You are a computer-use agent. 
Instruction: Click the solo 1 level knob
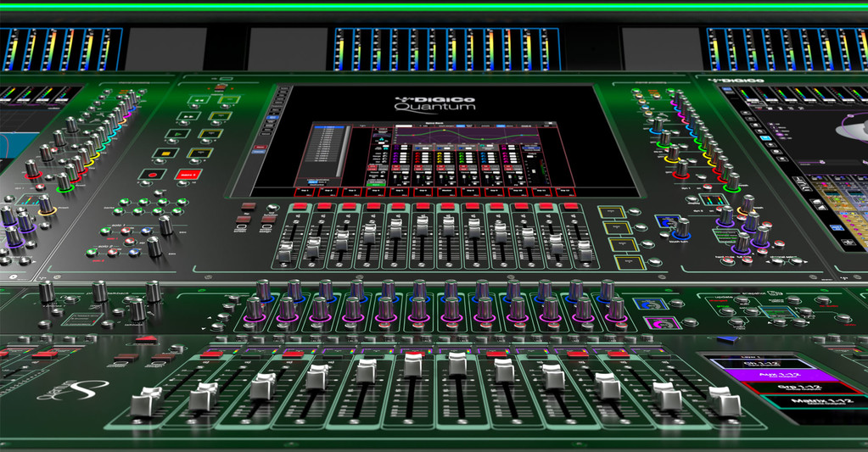point(165,225)
